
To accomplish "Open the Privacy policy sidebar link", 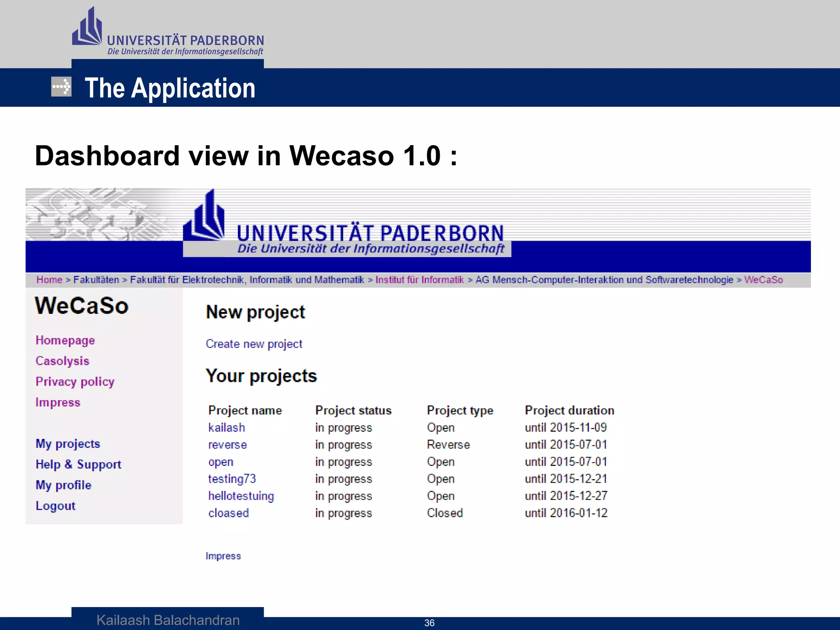I will [75, 382].
